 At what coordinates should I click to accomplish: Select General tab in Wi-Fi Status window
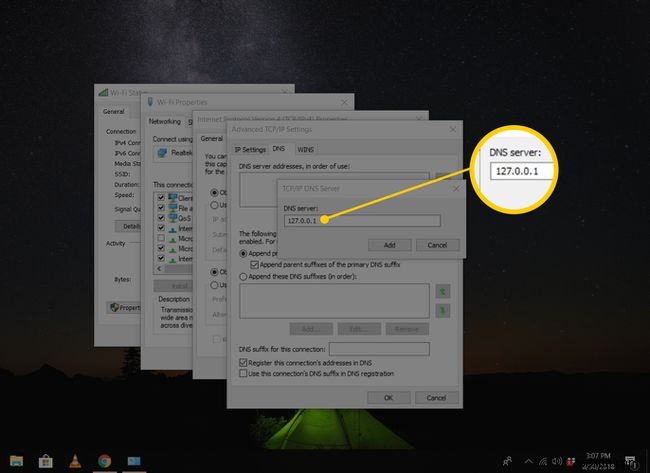coord(114,112)
